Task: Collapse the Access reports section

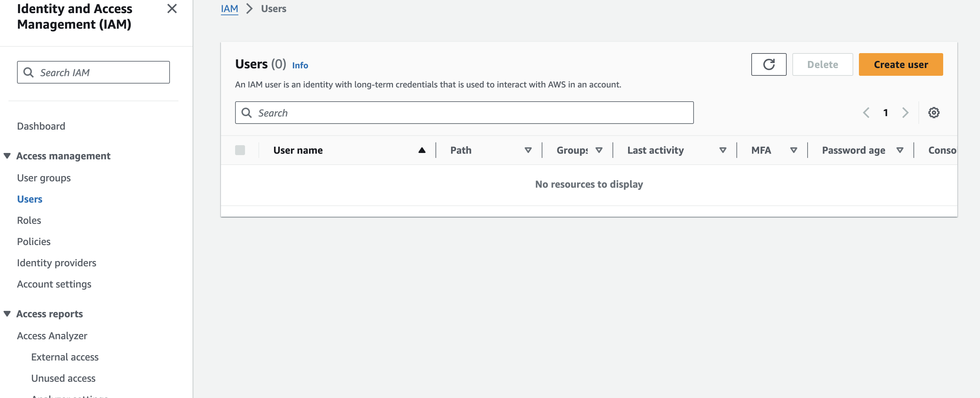Action: tap(7, 314)
